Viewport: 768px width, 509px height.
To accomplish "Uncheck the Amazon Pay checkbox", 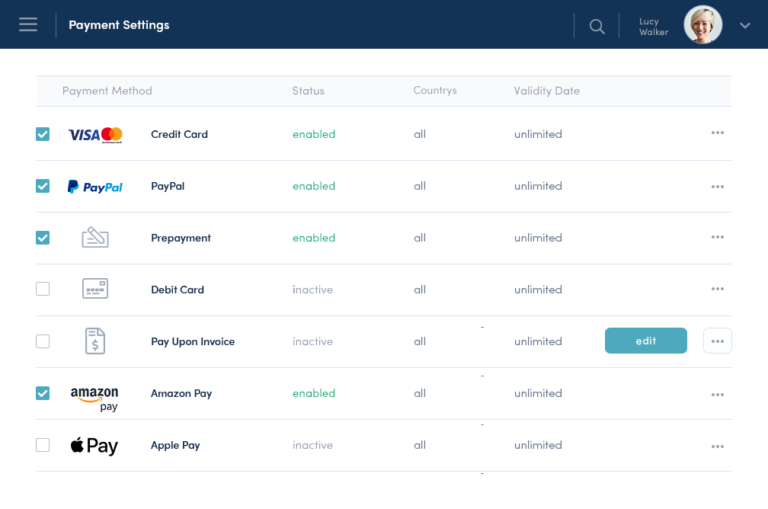I will (43, 393).
